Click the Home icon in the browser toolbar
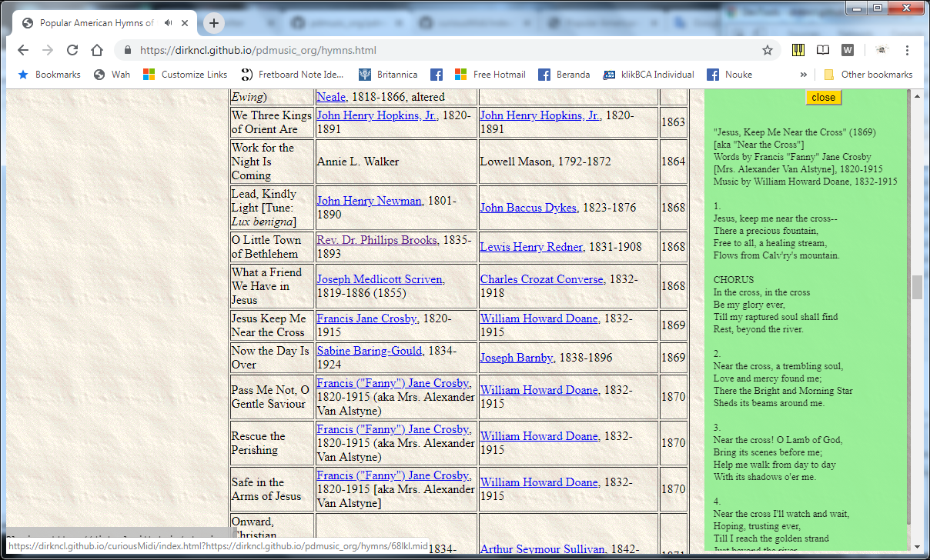This screenshot has width=930, height=560. tap(96, 49)
